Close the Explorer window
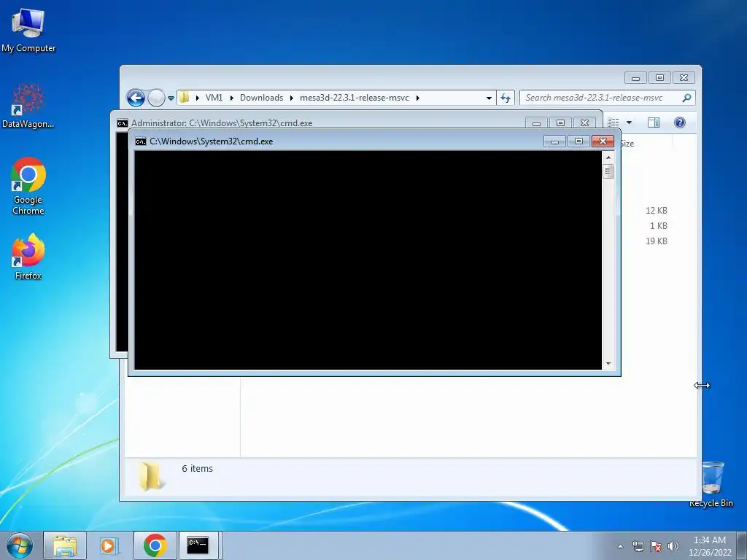Image resolution: width=747 pixels, height=560 pixels. coord(684,77)
